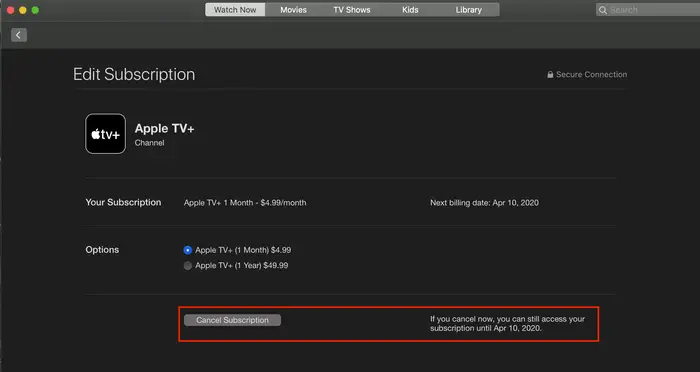The width and height of the screenshot is (700, 372).
Task: Click the Apple TV+ channel title
Action: (x=164, y=129)
